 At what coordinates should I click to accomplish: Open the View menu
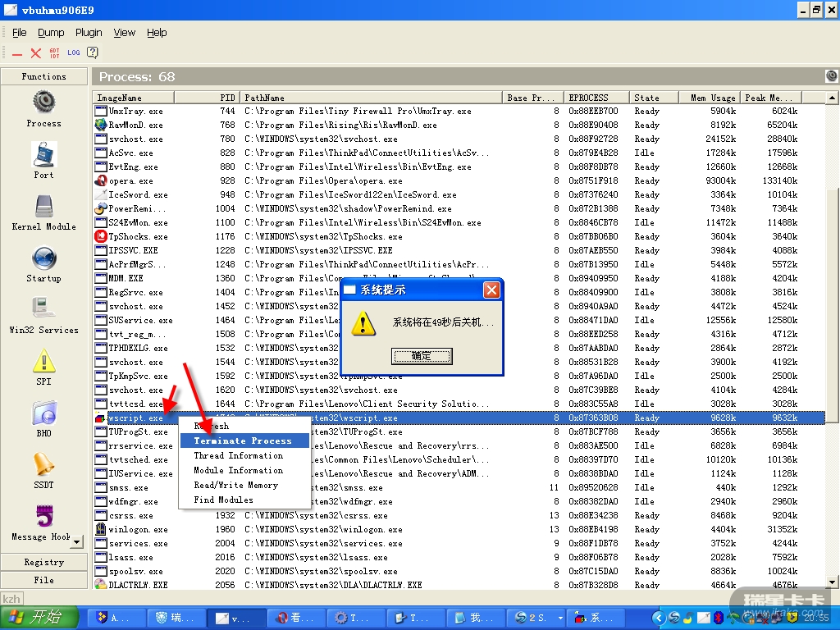coord(125,33)
